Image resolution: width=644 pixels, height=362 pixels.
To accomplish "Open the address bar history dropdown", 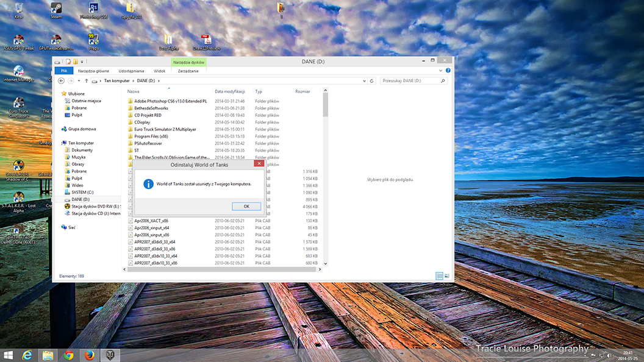I will pos(364,81).
